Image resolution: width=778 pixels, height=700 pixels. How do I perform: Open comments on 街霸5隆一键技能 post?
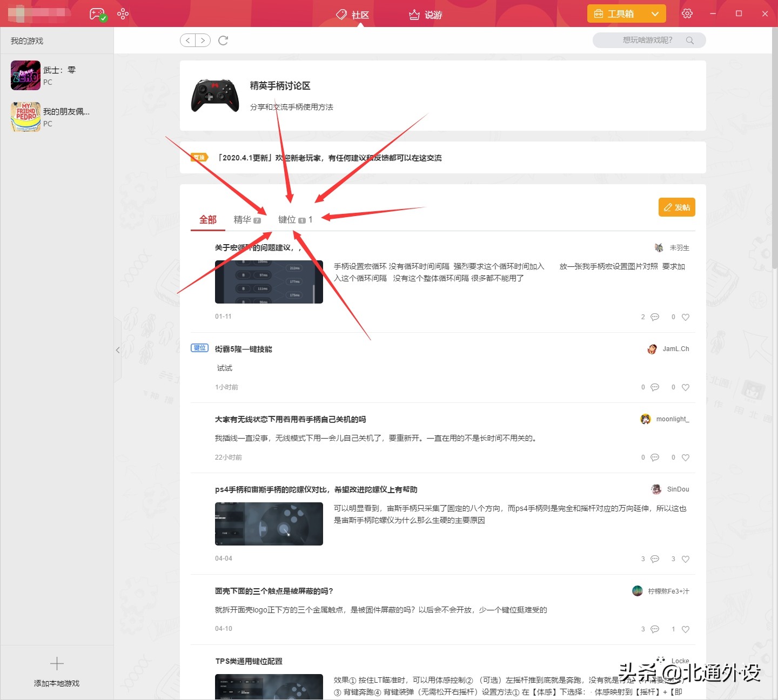coord(655,387)
